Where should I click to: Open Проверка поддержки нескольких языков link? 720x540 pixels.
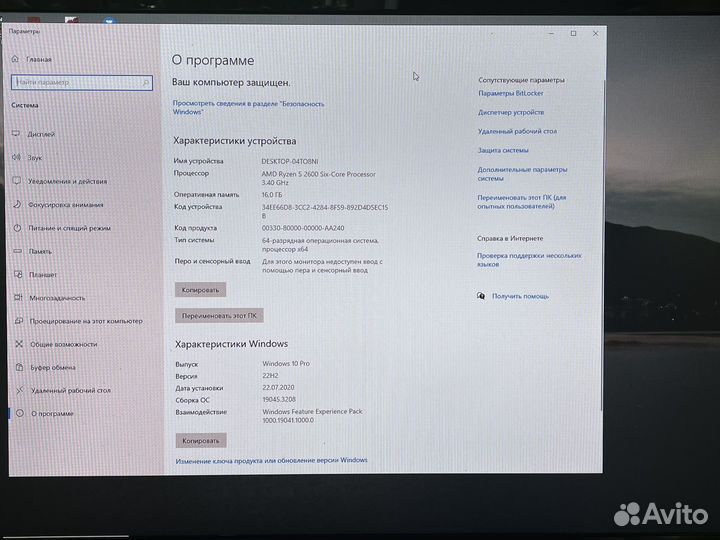point(529,259)
